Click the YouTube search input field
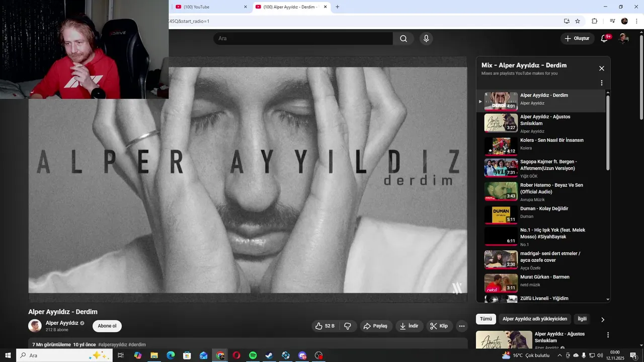This screenshot has width=644, height=362. [x=303, y=39]
